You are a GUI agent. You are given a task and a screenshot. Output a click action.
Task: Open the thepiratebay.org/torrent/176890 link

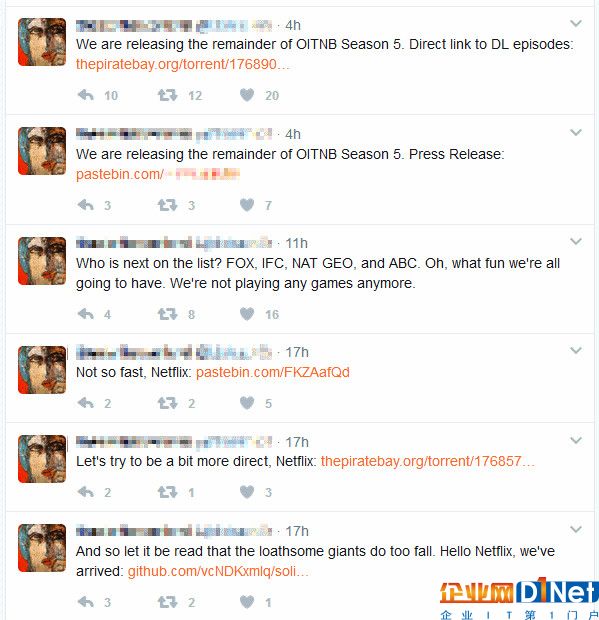point(183,64)
